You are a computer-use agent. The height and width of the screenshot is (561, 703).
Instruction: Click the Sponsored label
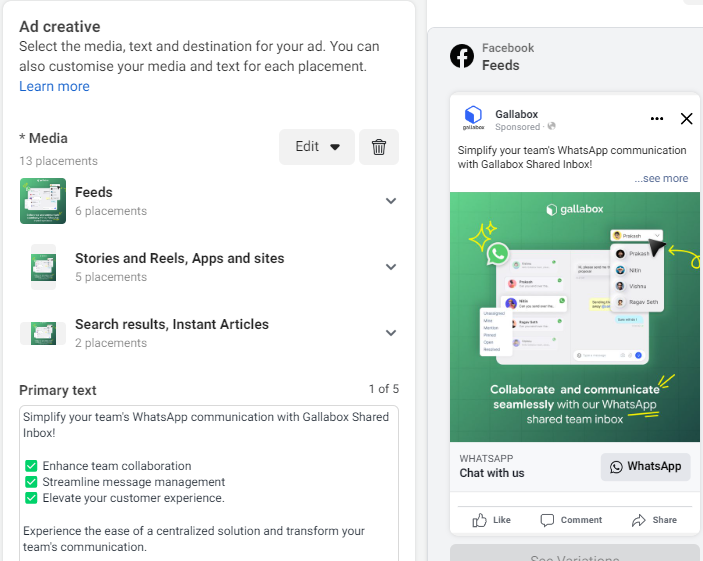click(x=517, y=127)
